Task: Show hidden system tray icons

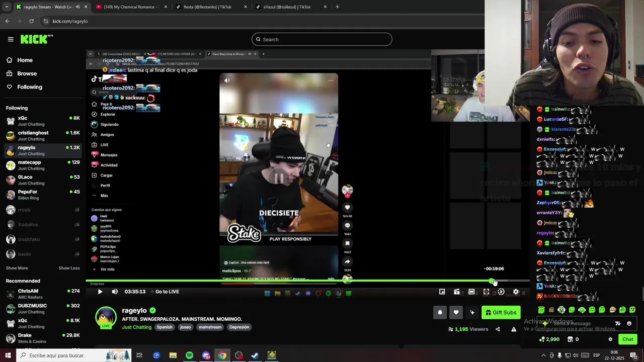Action: (x=543, y=355)
